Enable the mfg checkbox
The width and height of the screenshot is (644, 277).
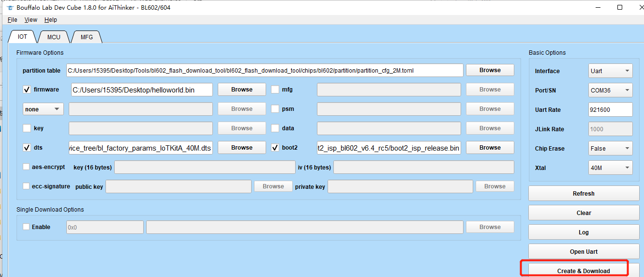[275, 90]
